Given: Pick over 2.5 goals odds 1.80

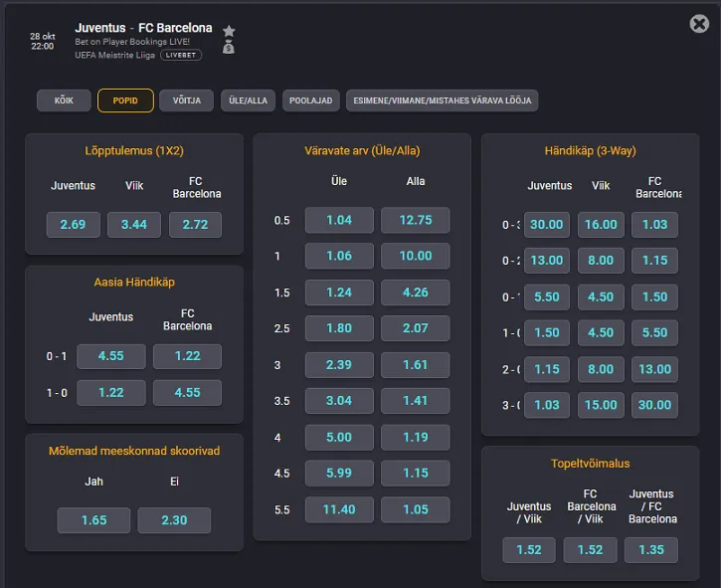Looking at the screenshot, I should pos(339,328).
